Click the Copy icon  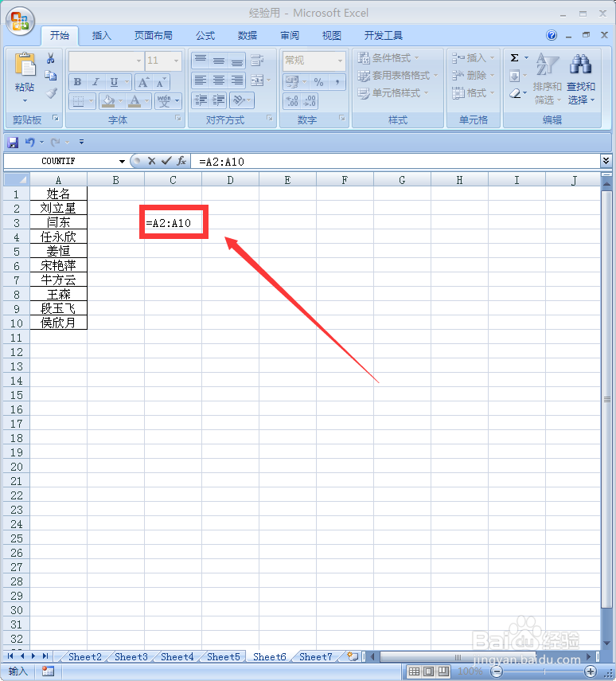(x=51, y=76)
